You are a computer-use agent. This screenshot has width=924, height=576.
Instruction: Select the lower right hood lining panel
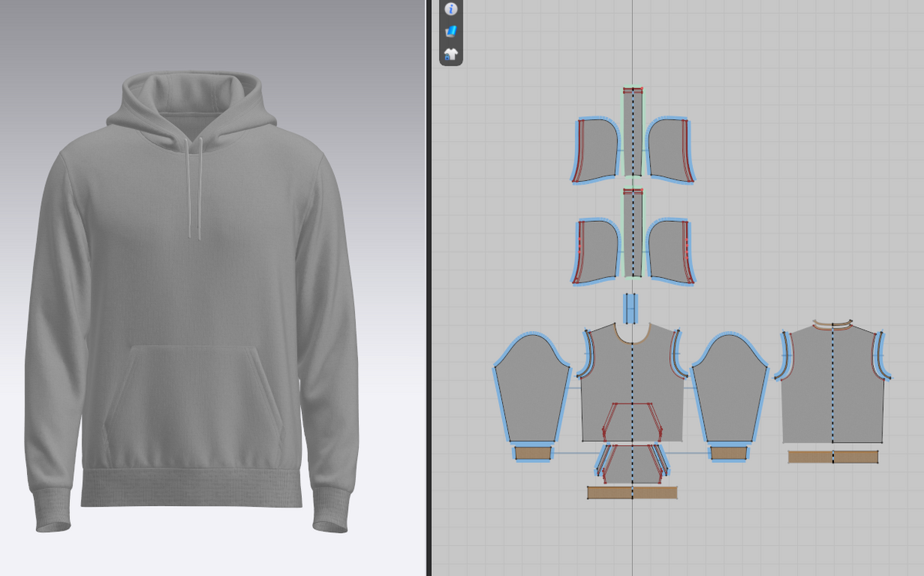(x=669, y=250)
